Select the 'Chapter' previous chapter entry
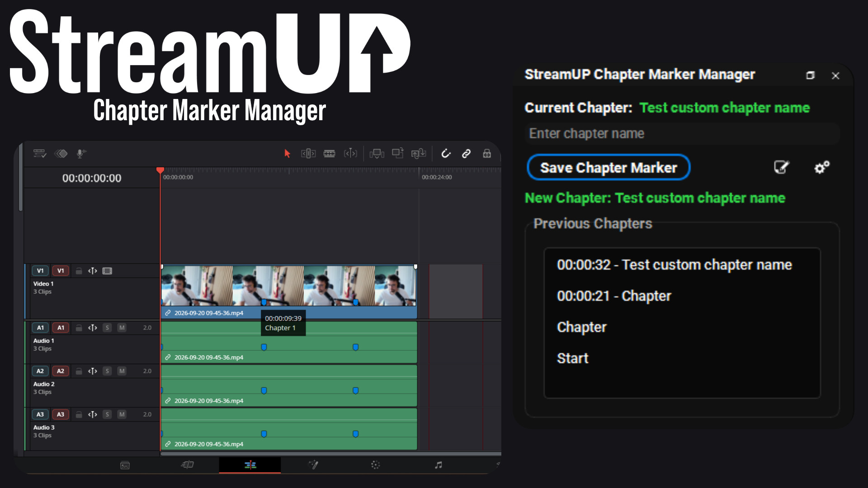 click(582, 327)
